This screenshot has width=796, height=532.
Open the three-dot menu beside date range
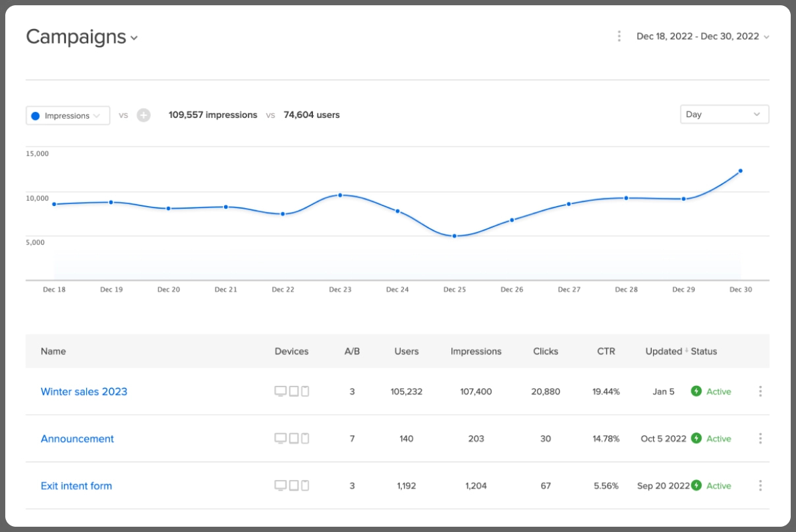(x=619, y=36)
